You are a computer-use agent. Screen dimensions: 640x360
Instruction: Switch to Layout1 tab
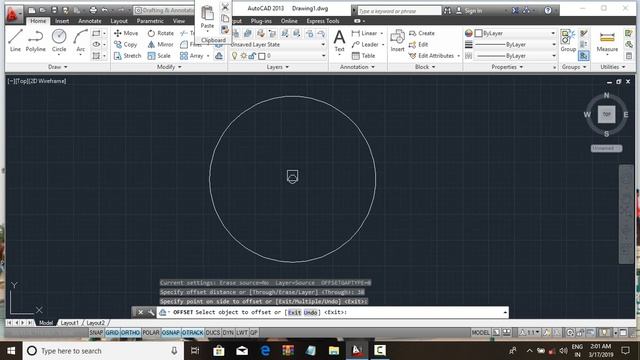point(69,323)
